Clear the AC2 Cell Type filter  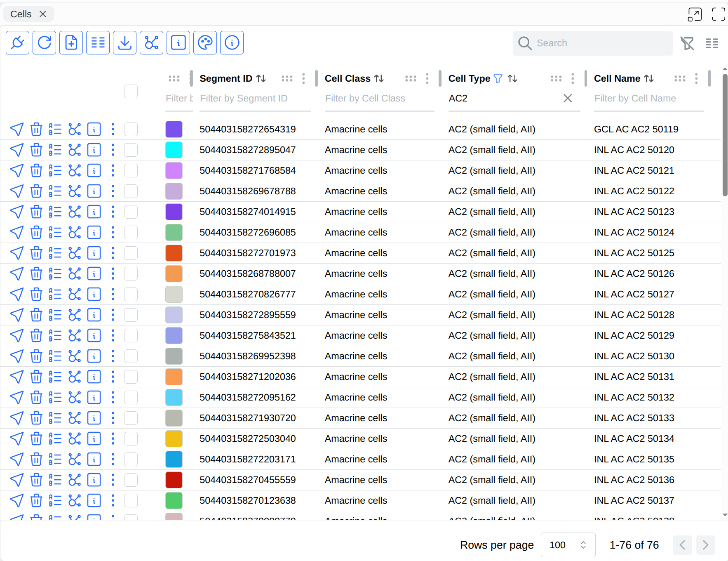click(568, 98)
